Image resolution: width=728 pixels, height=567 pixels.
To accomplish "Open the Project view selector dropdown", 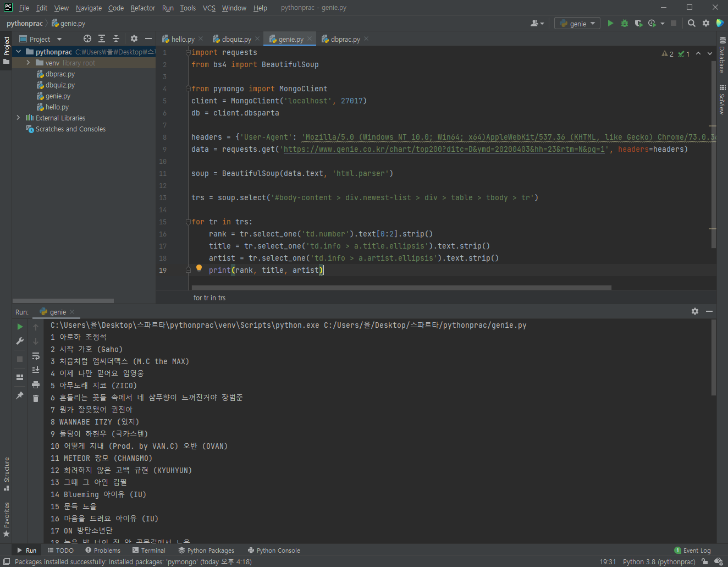I will (40, 39).
